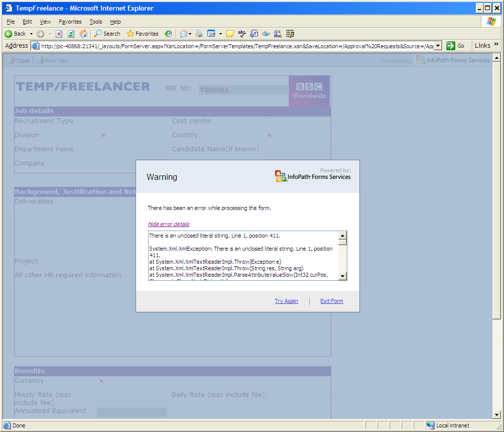
Task: Expand the Links bar chevron
Action: [x=496, y=44]
